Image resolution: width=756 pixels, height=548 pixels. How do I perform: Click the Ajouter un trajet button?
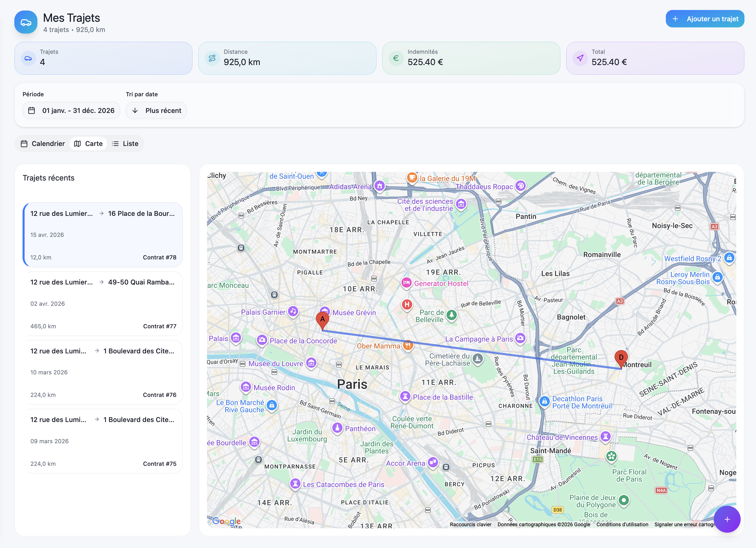[705, 19]
